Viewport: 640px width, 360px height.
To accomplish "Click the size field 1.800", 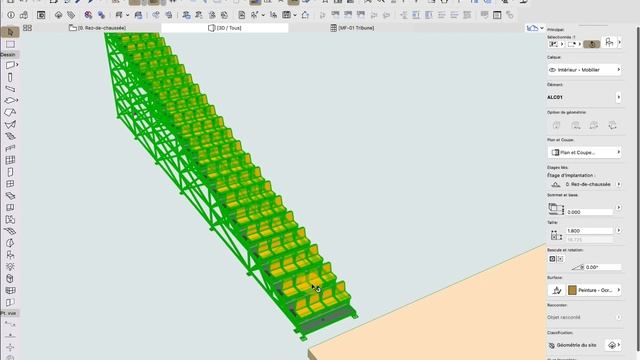I will coord(589,231).
